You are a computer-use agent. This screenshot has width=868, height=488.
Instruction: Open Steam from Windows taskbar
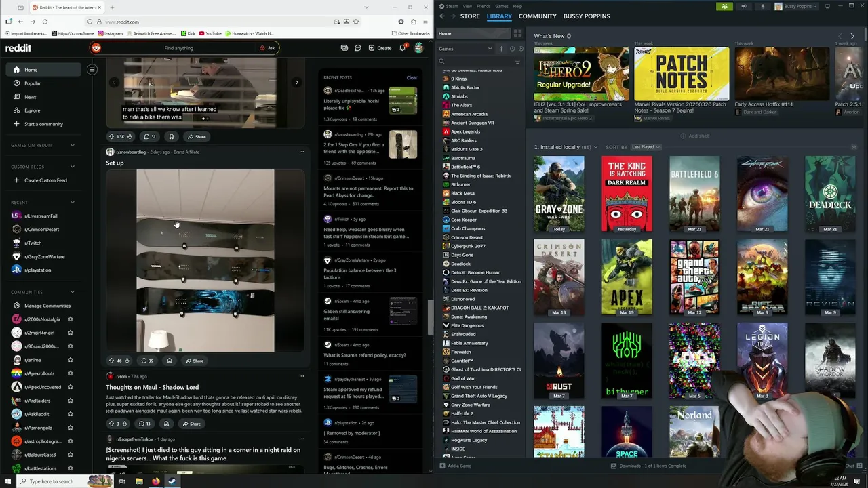pyautogui.click(x=172, y=481)
